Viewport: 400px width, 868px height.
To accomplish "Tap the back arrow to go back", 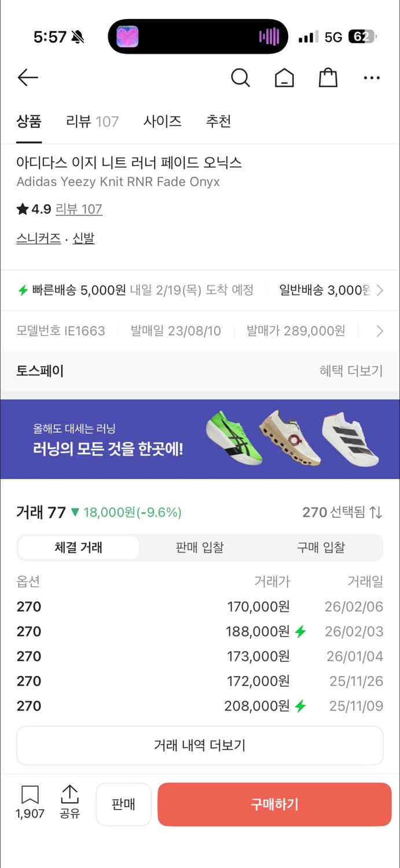I will [27, 78].
